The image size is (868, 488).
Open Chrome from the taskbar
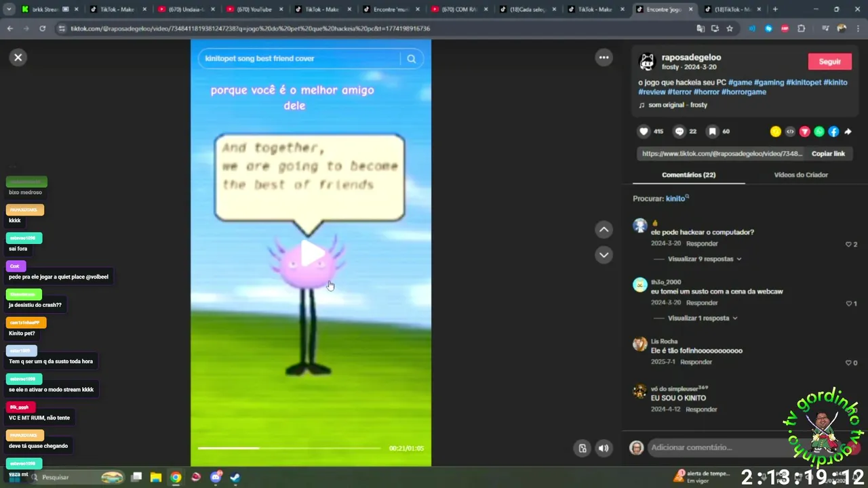pos(176,477)
